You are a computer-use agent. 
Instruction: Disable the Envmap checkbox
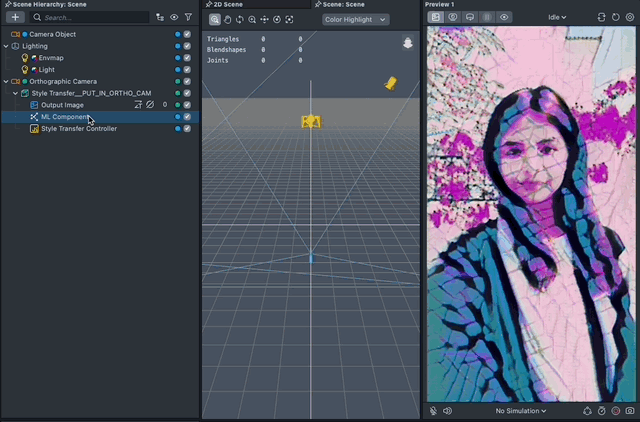tap(187, 58)
